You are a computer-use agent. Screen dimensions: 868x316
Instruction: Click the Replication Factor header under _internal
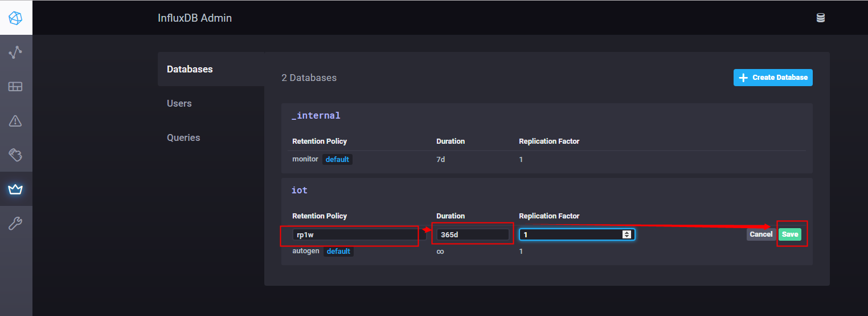[x=549, y=141]
